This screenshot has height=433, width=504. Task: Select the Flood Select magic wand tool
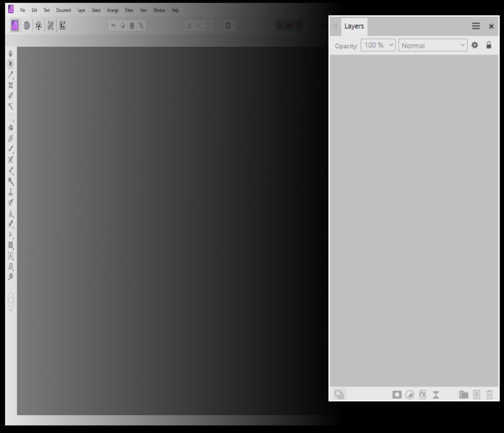pyautogui.click(x=11, y=106)
